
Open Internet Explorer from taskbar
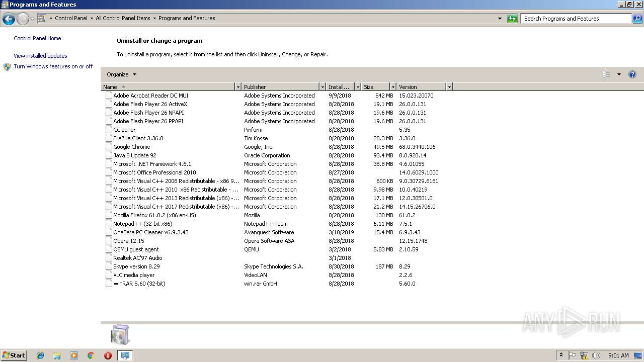[40, 355]
